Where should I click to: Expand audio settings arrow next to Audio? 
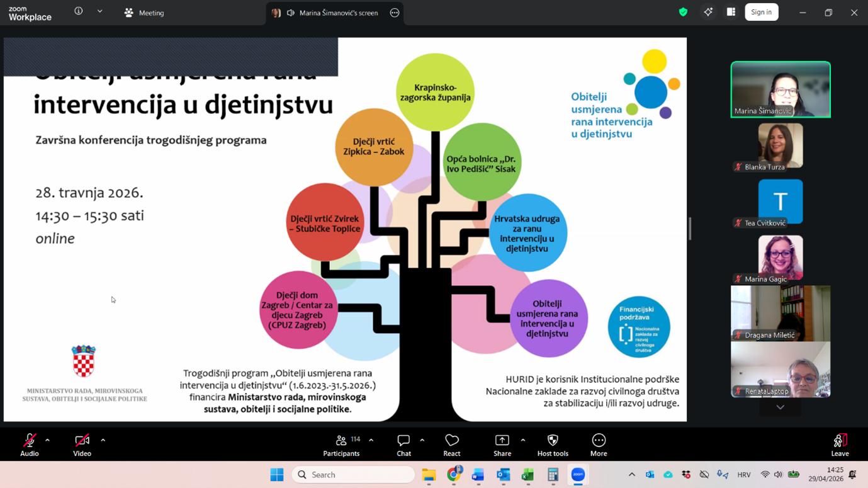[47, 440]
